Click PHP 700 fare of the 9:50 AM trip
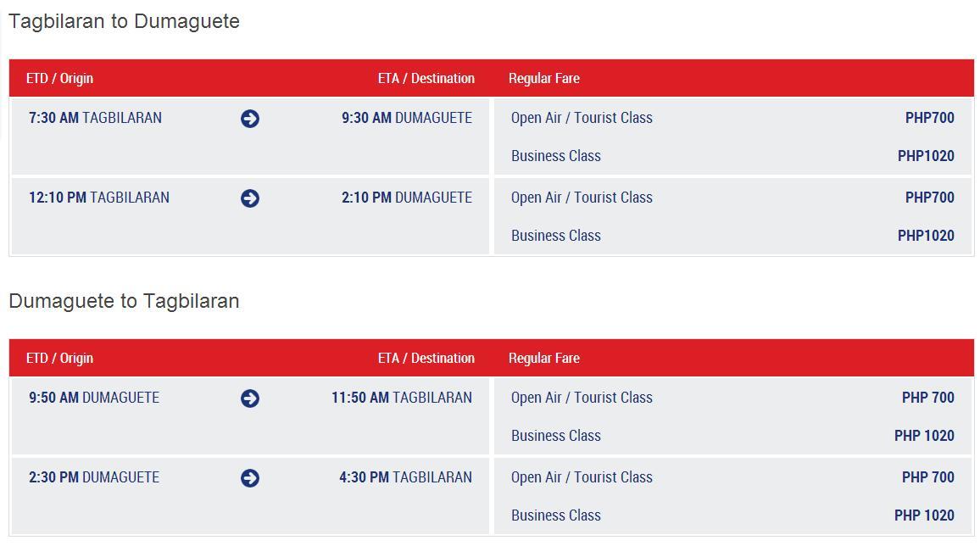 [927, 398]
